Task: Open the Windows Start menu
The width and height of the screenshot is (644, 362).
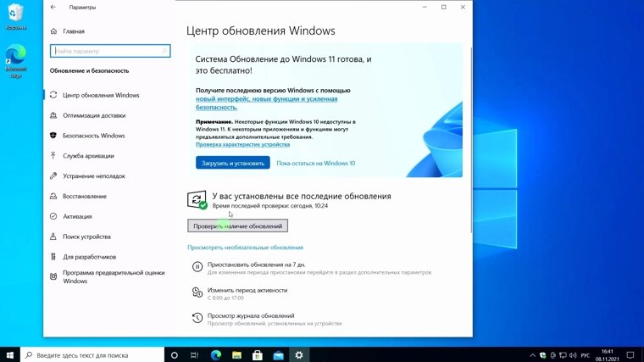Action: click(x=10, y=355)
